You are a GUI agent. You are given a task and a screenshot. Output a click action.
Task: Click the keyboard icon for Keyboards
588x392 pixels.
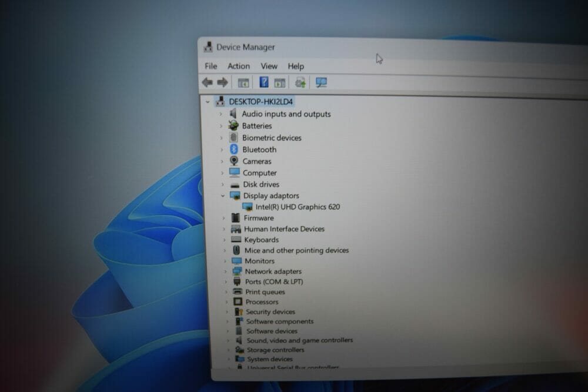pos(236,239)
